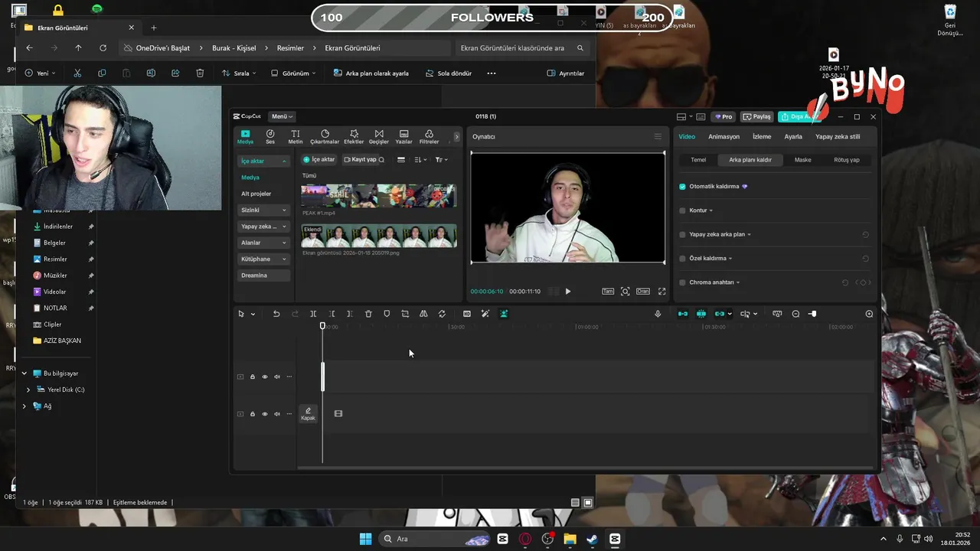
Task: Open the media sort order dropdown
Action: point(420,160)
